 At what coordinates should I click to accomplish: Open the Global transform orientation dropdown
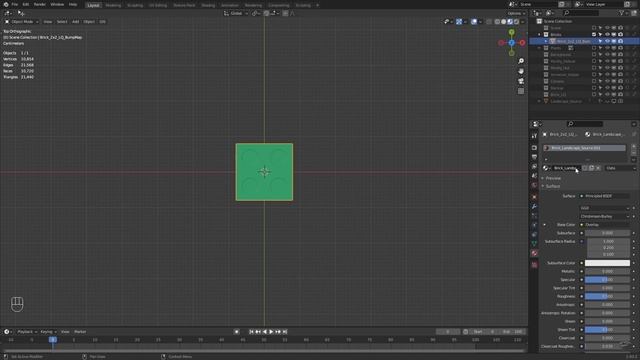pos(236,13)
